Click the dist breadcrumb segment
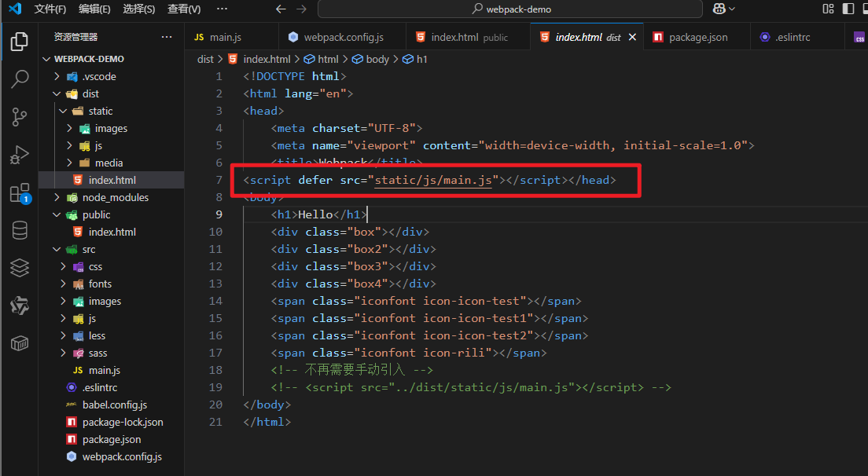 click(205, 59)
